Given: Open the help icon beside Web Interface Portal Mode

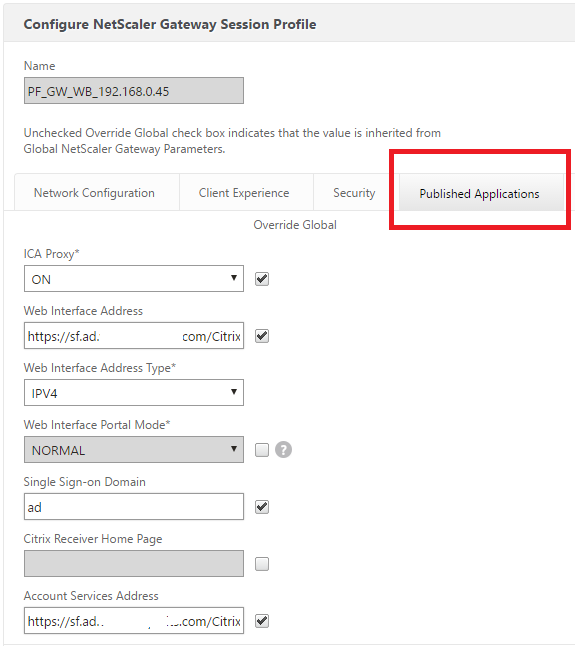Looking at the screenshot, I should [x=283, y=449].
